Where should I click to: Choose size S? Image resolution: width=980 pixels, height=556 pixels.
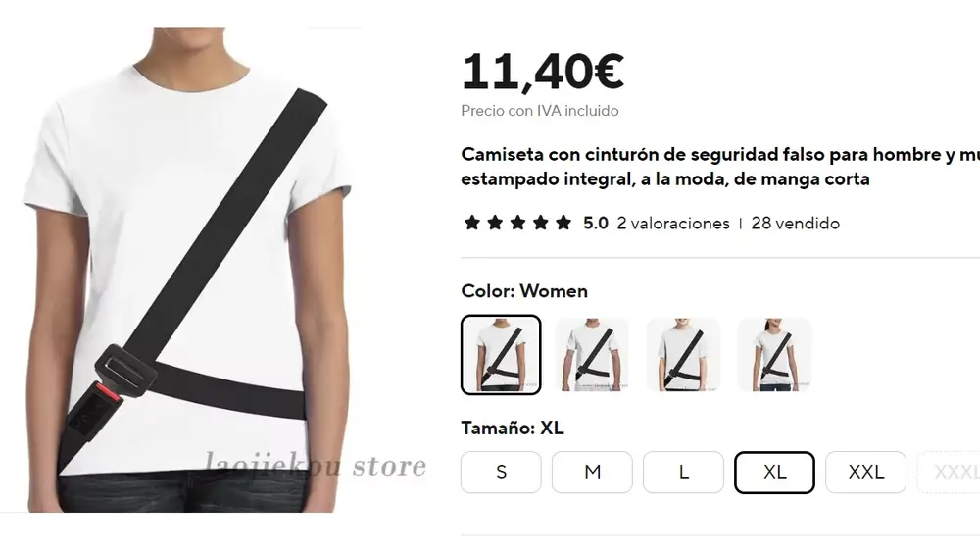click(x=501, y=473)
